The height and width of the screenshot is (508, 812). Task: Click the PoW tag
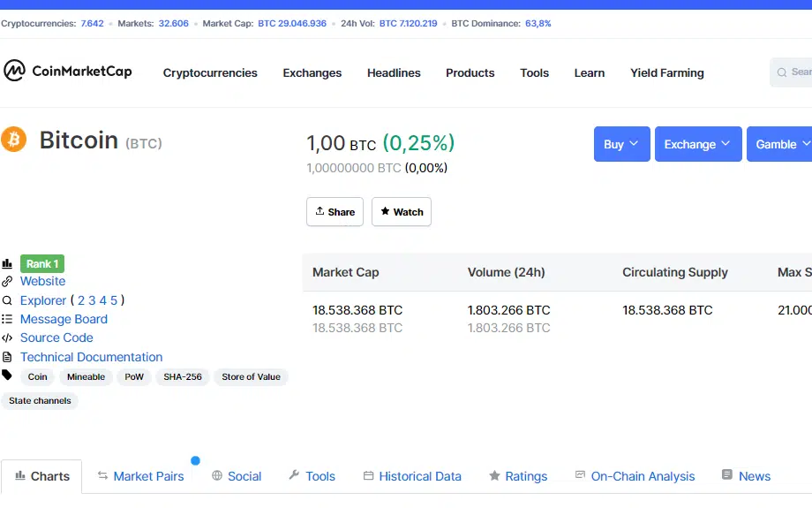(134, 377)
